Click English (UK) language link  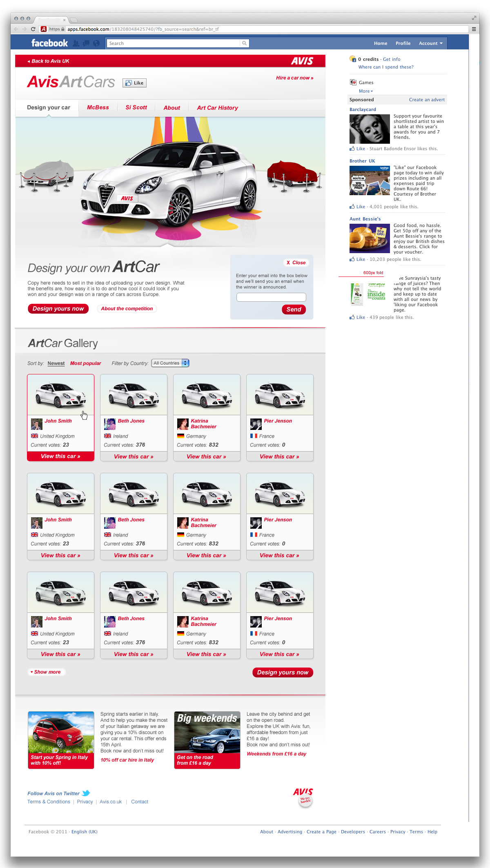tap(85, 832)
